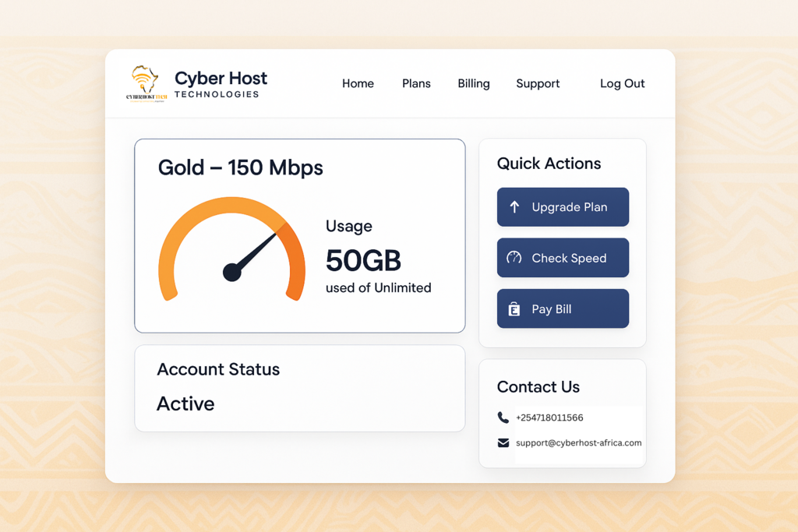
Task: Click the email envelope icon
Action: (503, 442)
